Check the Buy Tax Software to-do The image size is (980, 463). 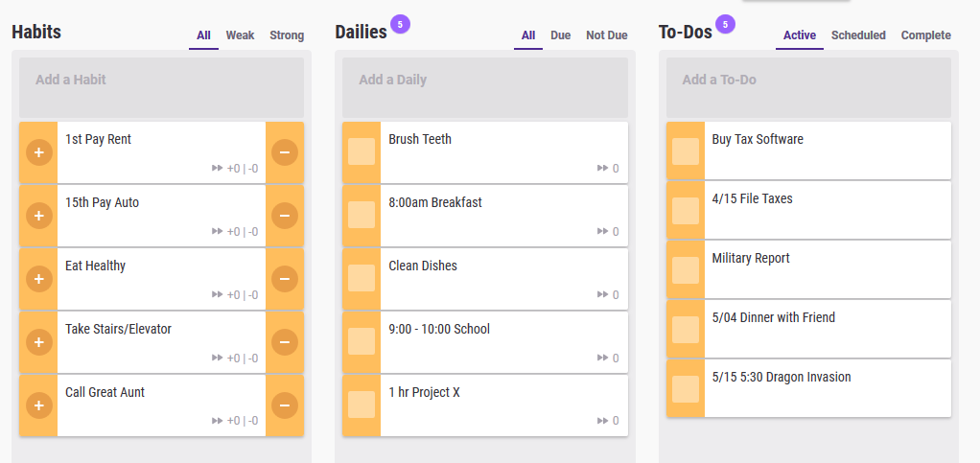(686, 151)
